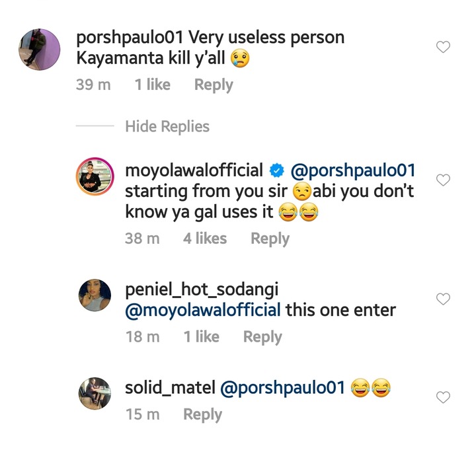476x450 pixels.
Task: Click @moyolawalofficial mention in peniel's reply
Action: [204, 309]
